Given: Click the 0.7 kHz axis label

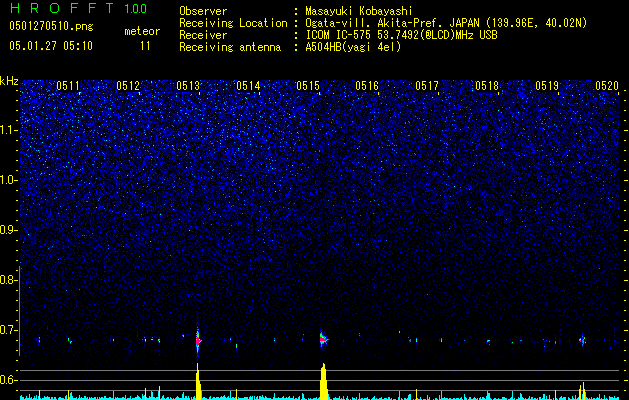Looking at the screenshot, I should (9, 330).
